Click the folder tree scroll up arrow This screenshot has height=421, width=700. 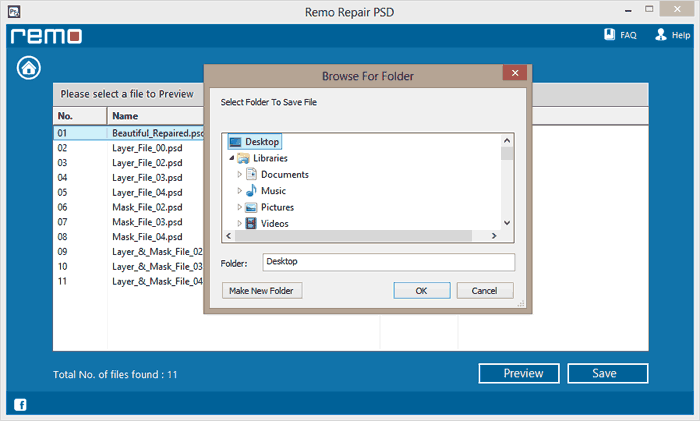(x=507, y=141)
